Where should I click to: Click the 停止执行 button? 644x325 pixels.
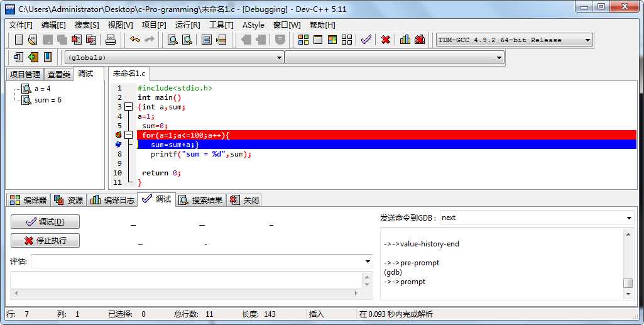[45, 240]
